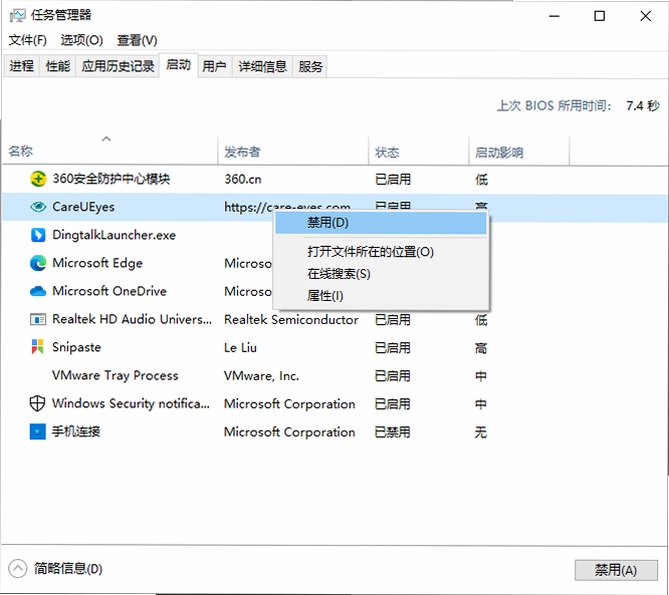Image resolution: width=669 pixels, height=595 pixels.
Task: Switch to the 详细信息 tab
Action: click(262, 66)
